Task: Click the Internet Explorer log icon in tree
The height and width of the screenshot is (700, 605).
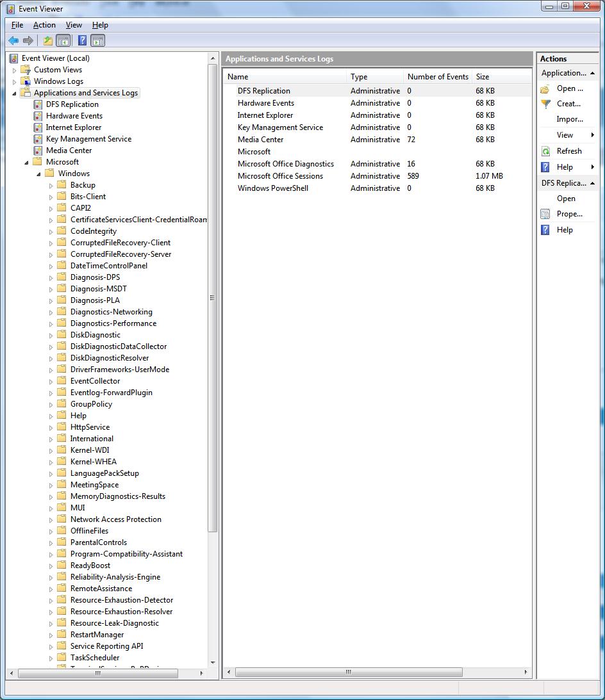Action: point(38,127)
